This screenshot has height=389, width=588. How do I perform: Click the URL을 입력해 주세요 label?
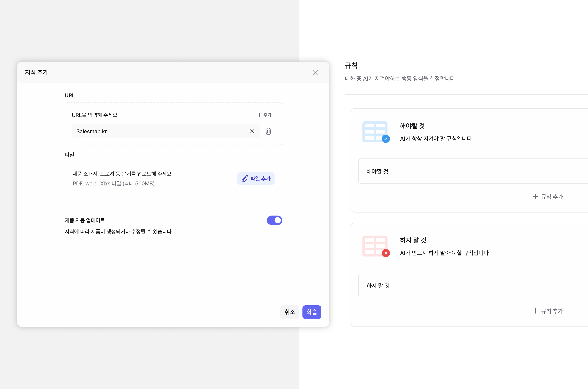click(94, 115)
